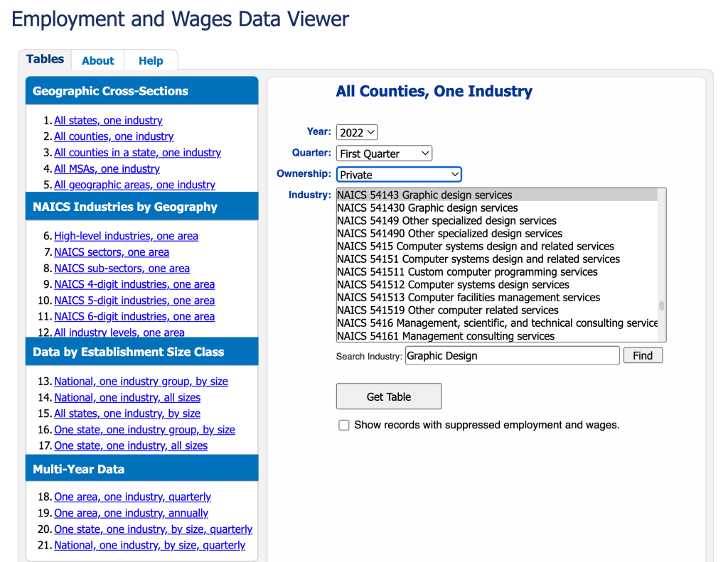Choose NAICS 541430 Graphic design services option
This screenshot has width=728, height=562.
tap(427, 208)
